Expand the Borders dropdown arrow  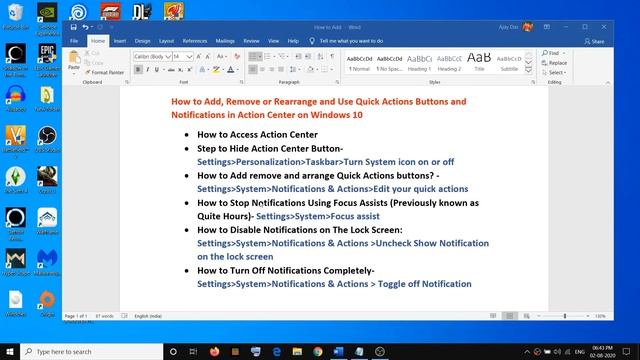point(331,70)
